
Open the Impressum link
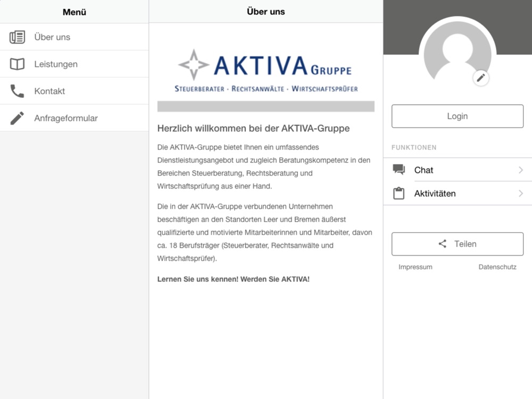point(415,267)
